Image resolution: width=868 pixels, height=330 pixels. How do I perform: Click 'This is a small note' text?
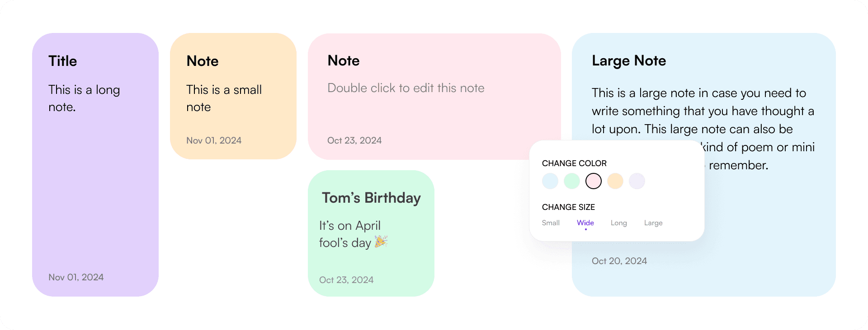pos(224,98)
